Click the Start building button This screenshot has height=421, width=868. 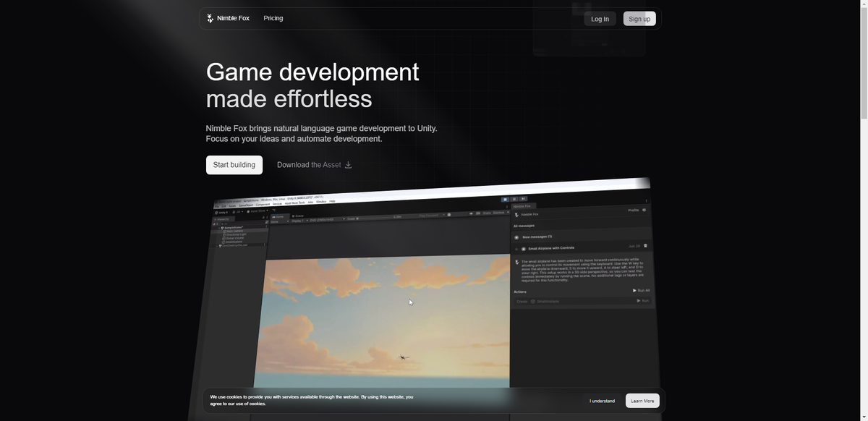234,165
